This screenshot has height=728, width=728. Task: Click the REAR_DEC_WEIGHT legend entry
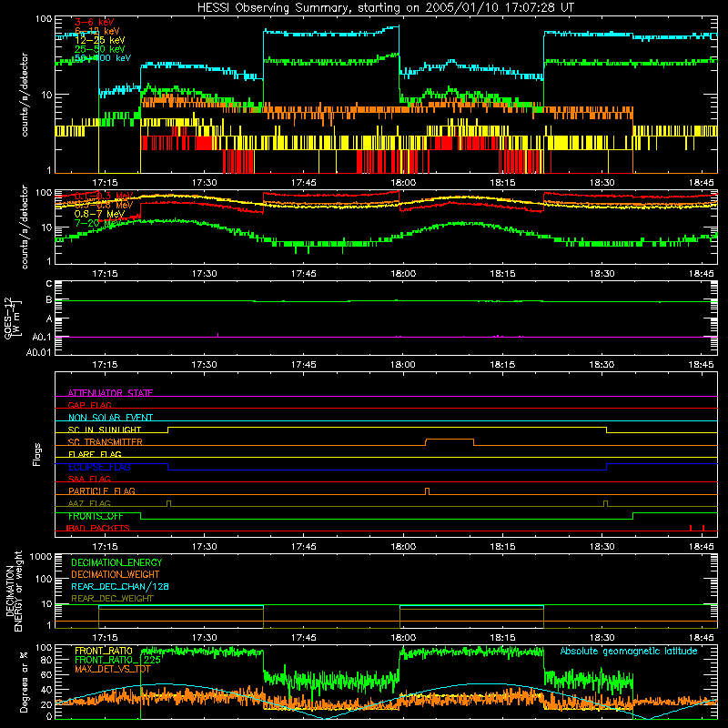click(112, 599)
